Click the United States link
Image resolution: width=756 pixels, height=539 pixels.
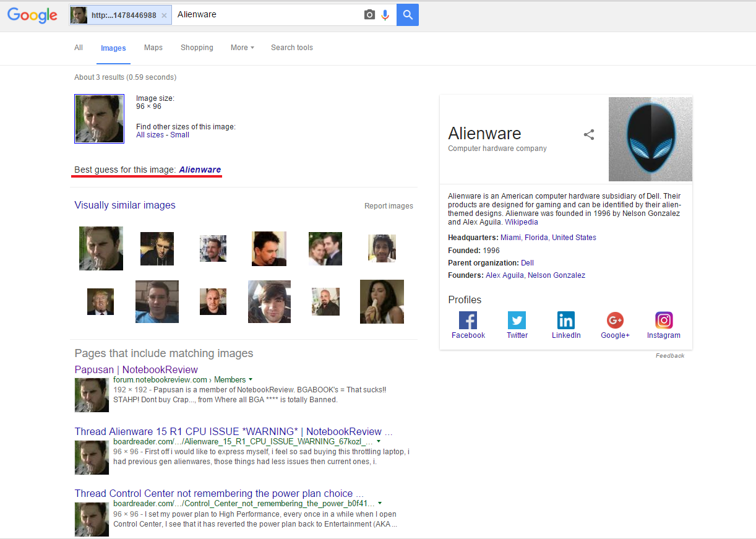pyautogui.click(x=574, y=238)
